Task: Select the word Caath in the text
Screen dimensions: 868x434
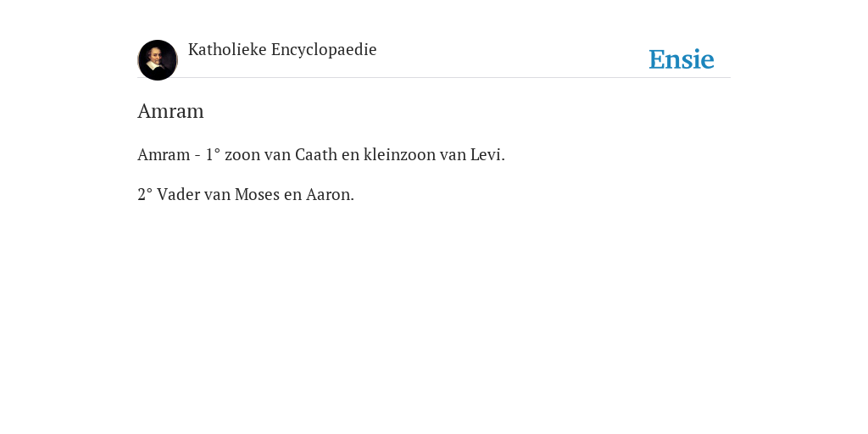Action: [x=316, y=154]
